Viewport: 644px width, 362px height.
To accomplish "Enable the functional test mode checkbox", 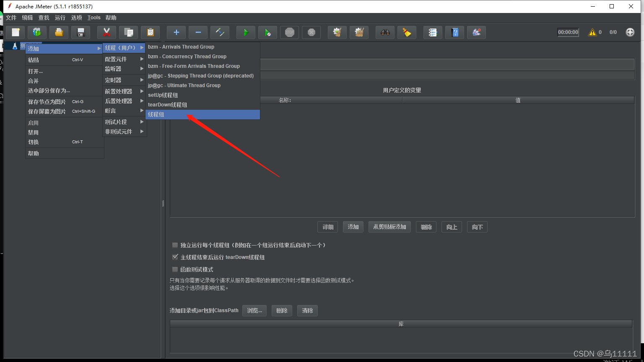I will 175,269.
